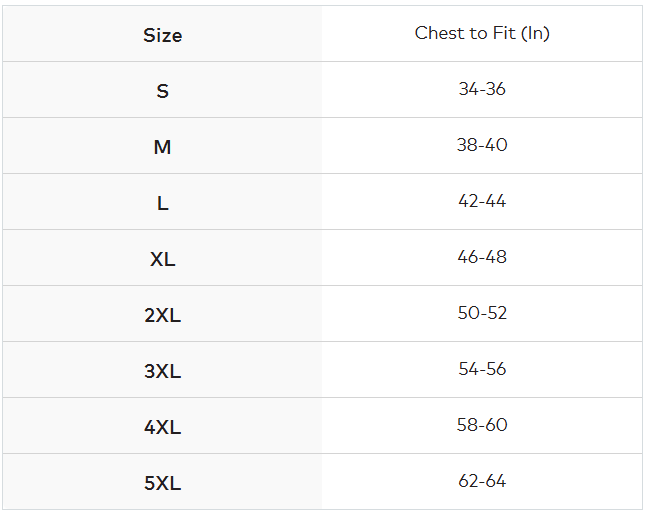Click the 42-44 chest measurement
This screenshot has height=517, width=650.
482,201
